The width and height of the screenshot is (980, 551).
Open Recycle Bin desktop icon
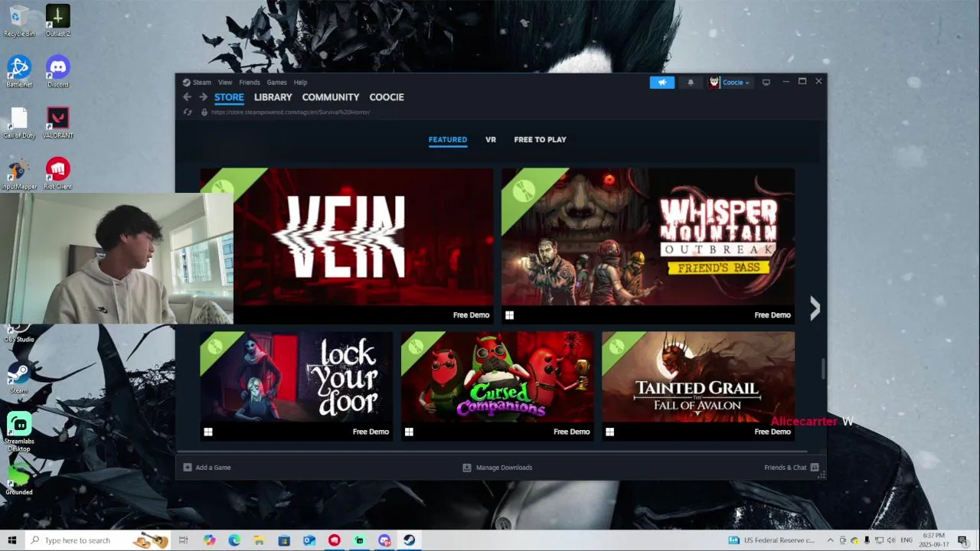[19, 21]
